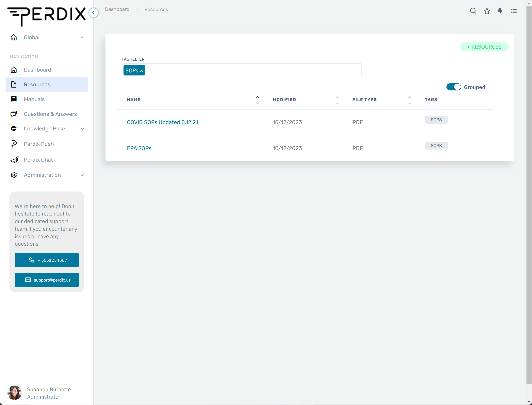Click the PDF file type in EPA SOPs row

point(357,148)
